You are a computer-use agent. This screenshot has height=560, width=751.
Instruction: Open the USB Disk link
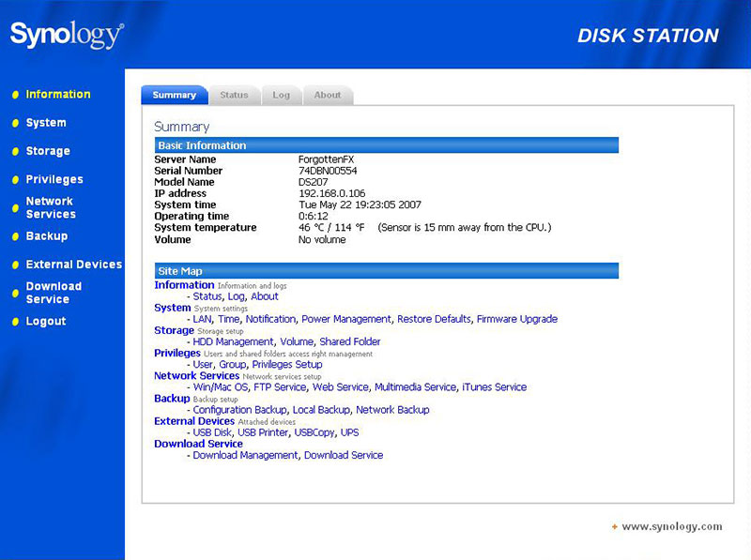[x=212, y=432]
